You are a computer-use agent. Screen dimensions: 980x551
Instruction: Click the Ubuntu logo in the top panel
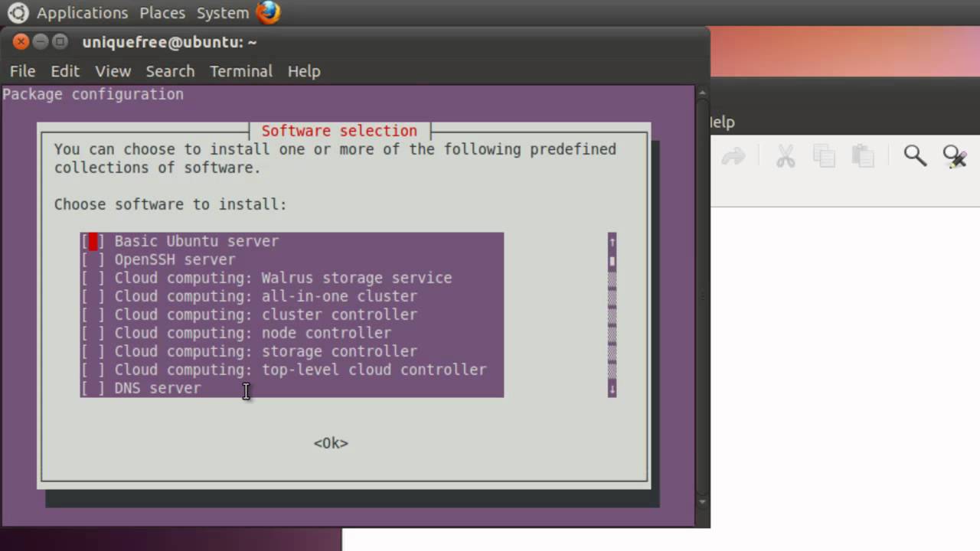[x=17, y=12]
